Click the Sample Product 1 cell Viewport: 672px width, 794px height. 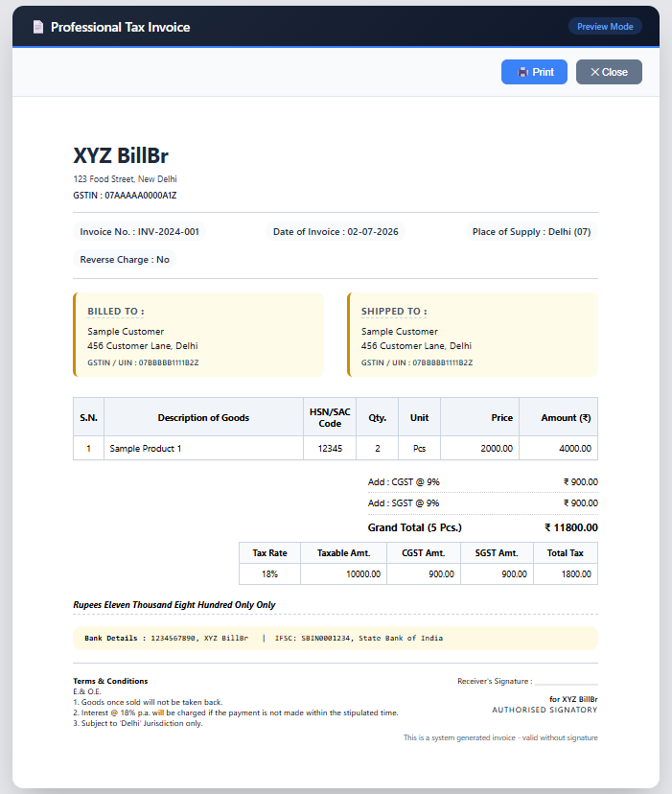click(203, 449)
